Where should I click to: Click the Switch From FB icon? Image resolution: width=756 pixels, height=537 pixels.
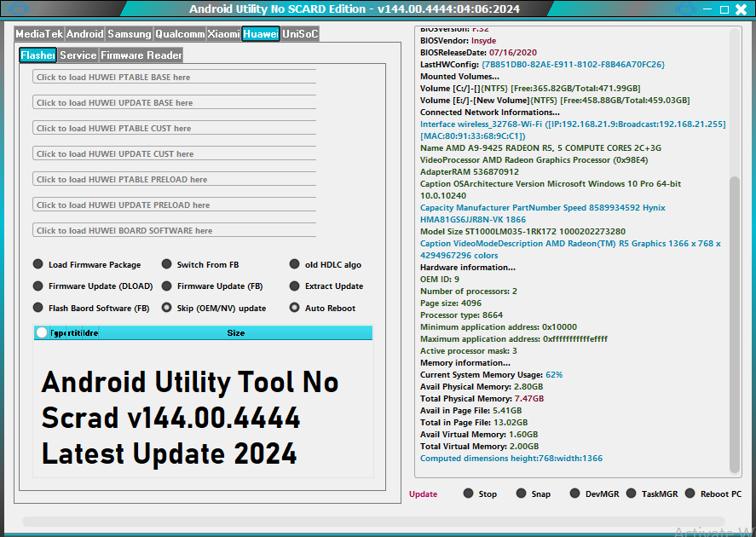coord(167,264)
